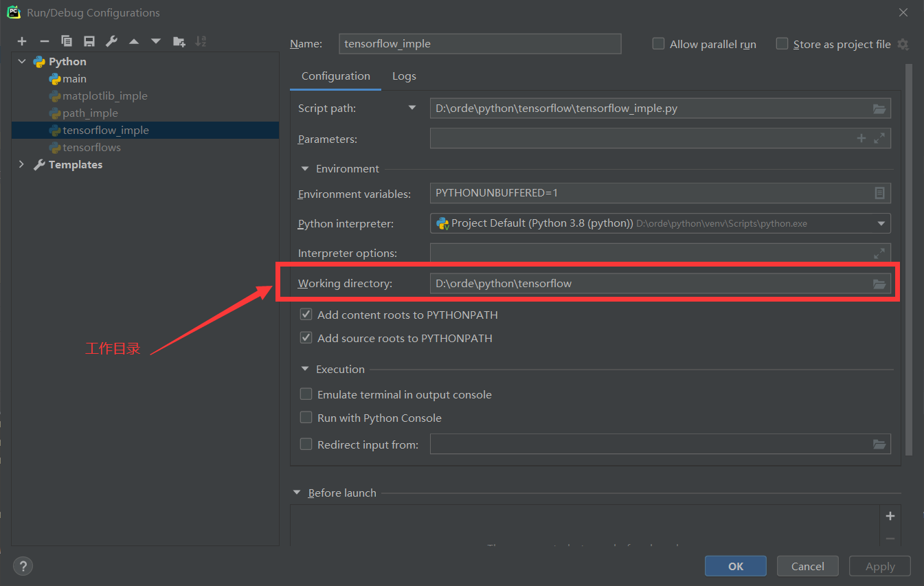The image size is (924, 586).
Task: Enable Run with Python Console
Action: tap(306, 418)
